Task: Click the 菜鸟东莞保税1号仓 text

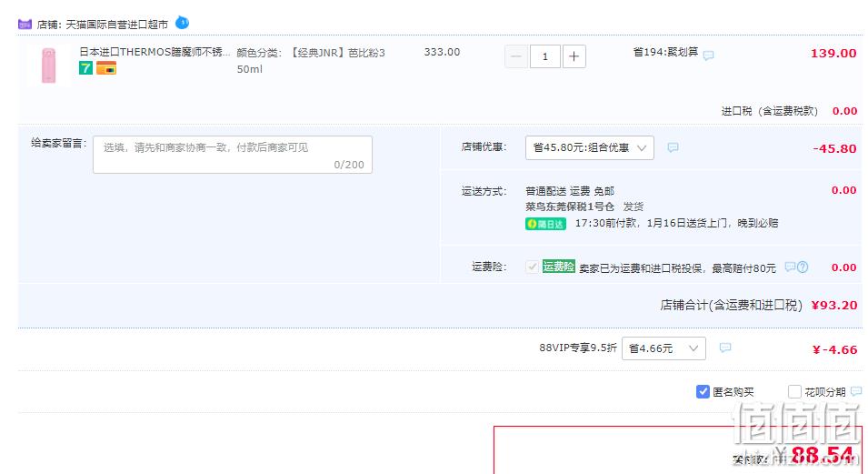Action: click(570, 207)
